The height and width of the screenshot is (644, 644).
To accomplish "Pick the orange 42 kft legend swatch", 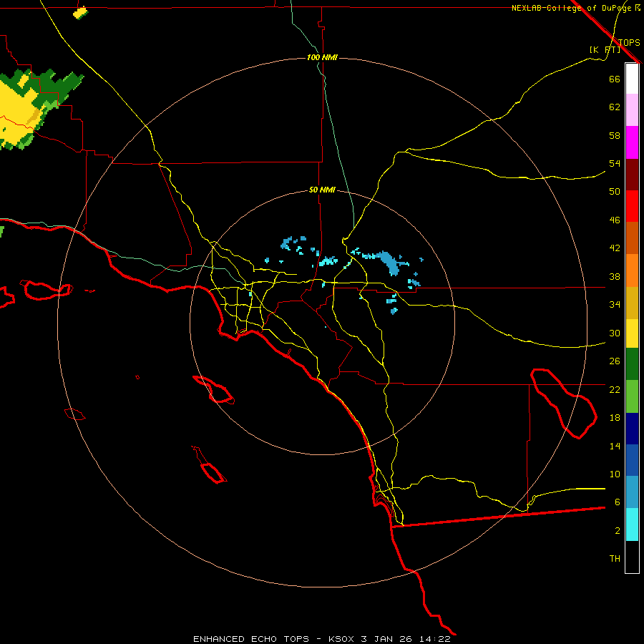I will 632,270.
